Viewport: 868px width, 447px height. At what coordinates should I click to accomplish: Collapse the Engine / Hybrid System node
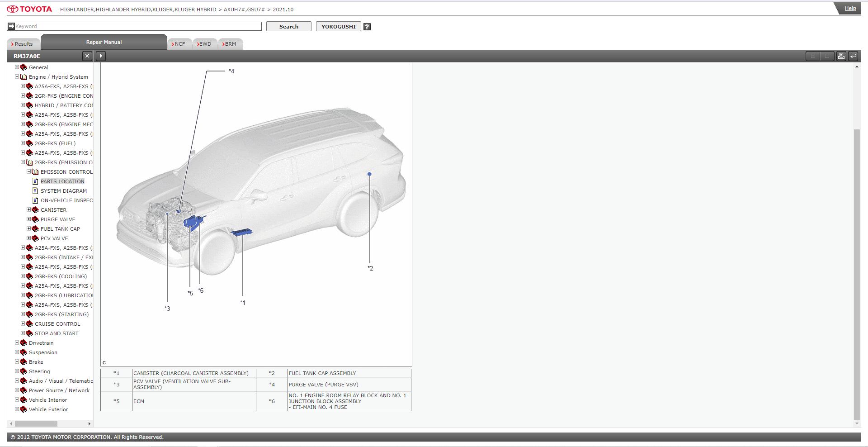click(x=17, y=76)
